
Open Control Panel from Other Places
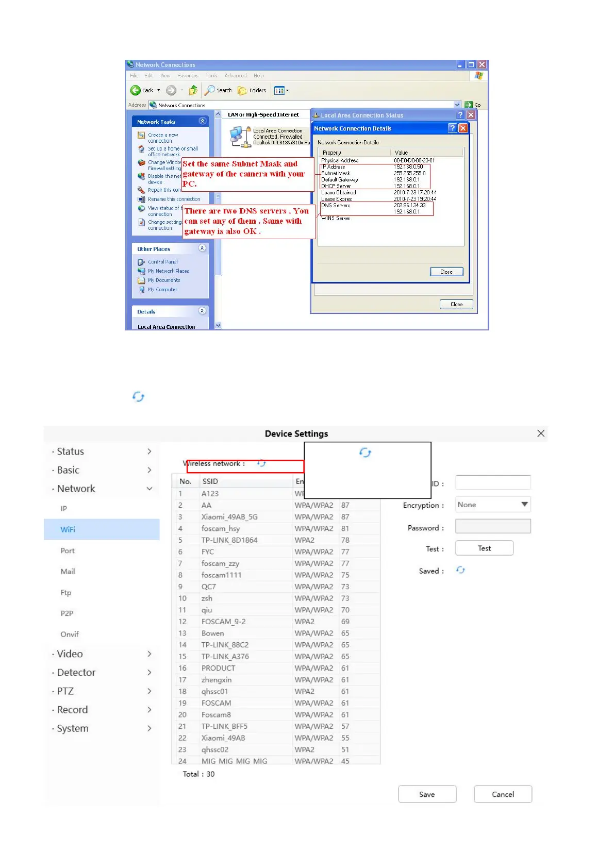(x=162, y=262)
